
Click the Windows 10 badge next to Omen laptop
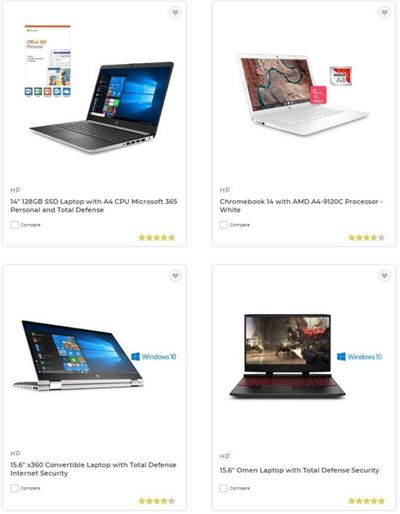359,357
